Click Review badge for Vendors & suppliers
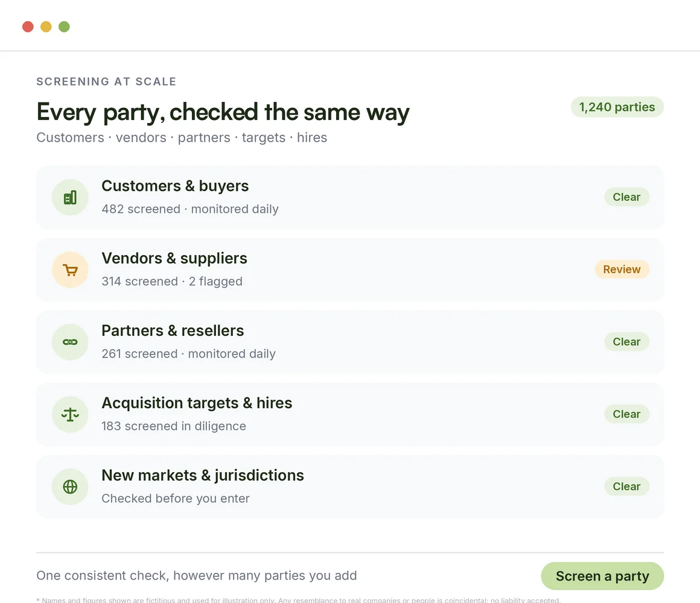Image resolution: width=700 pixels, height=603 pixels. (x=622, y=270)
